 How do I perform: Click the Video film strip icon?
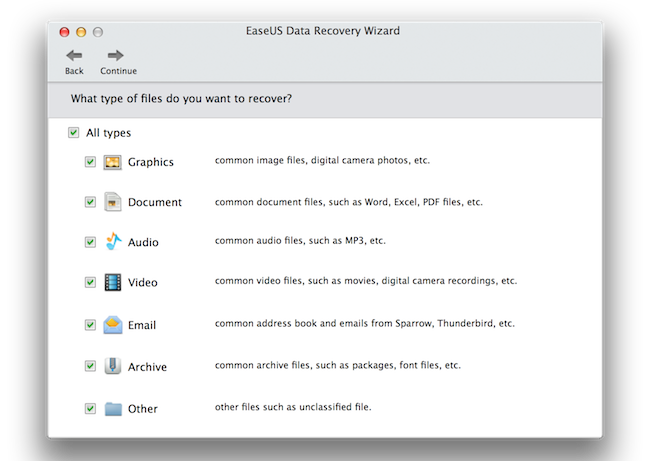[x=113, y=282]
